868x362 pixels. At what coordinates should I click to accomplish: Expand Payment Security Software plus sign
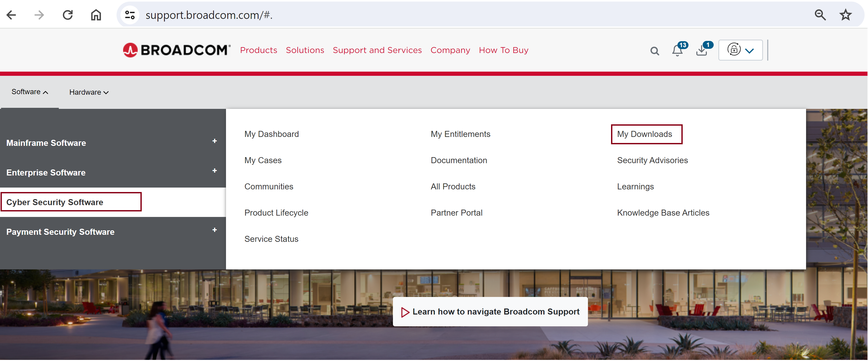point(214,230)
